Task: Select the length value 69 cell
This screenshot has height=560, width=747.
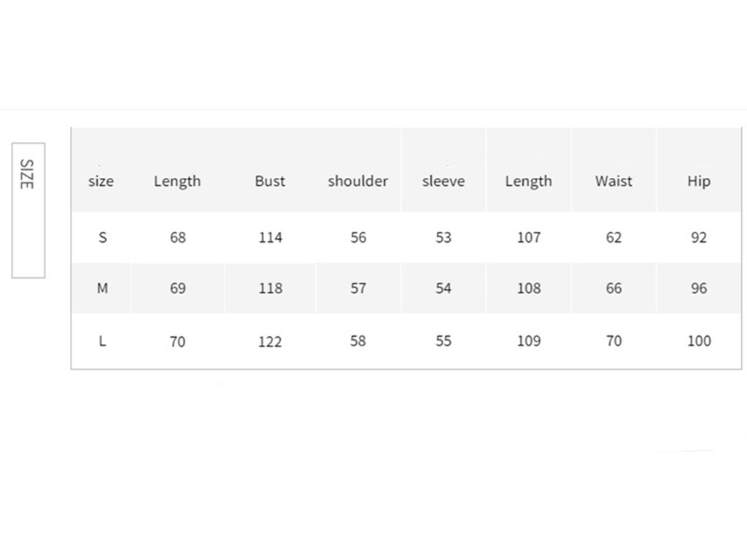Action: [177, 288]
